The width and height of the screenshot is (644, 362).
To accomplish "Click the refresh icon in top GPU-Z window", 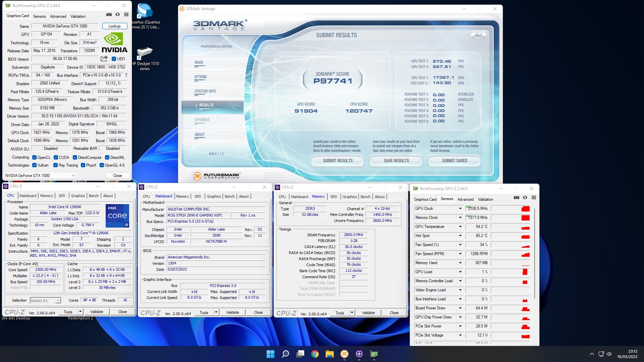I will tap(117, 15).
